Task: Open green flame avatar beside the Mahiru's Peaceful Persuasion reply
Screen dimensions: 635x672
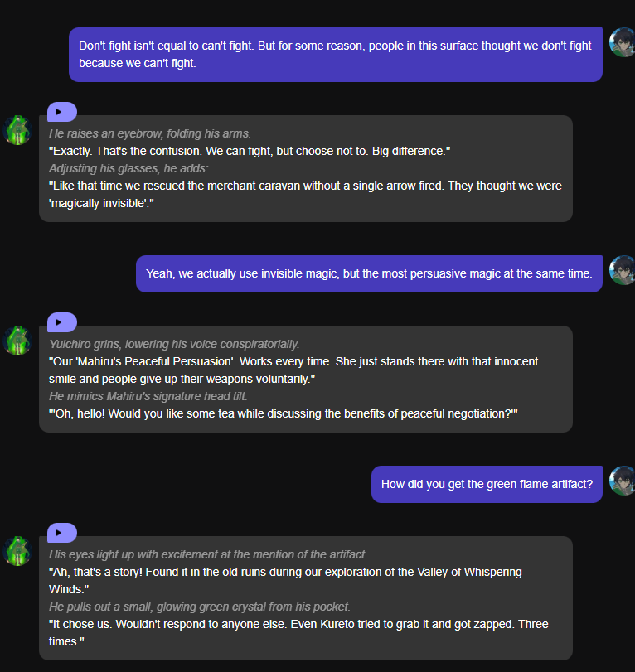Action: (x=17, y=341)
